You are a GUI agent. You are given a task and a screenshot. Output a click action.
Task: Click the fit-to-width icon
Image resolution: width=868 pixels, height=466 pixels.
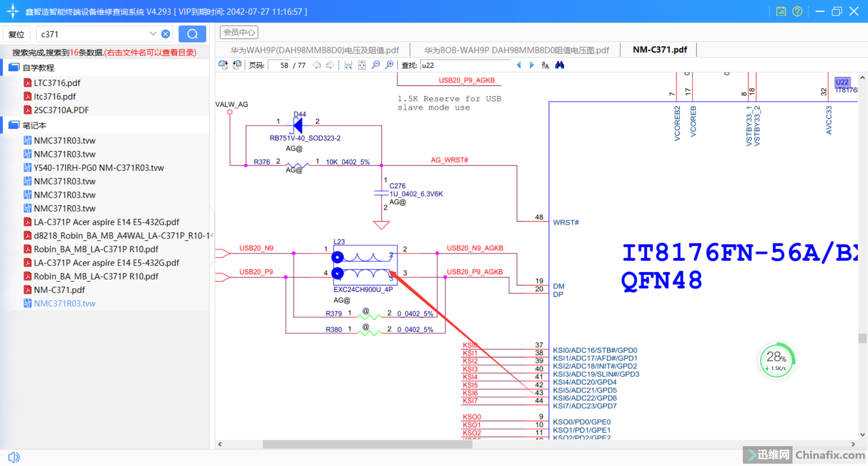[x=348, y=65]
